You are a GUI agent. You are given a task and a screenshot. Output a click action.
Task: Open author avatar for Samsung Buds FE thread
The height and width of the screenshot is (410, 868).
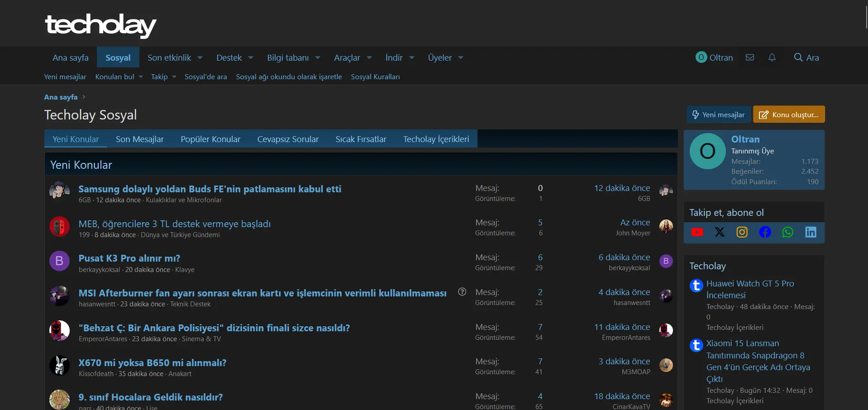click(x=59, y=192)
